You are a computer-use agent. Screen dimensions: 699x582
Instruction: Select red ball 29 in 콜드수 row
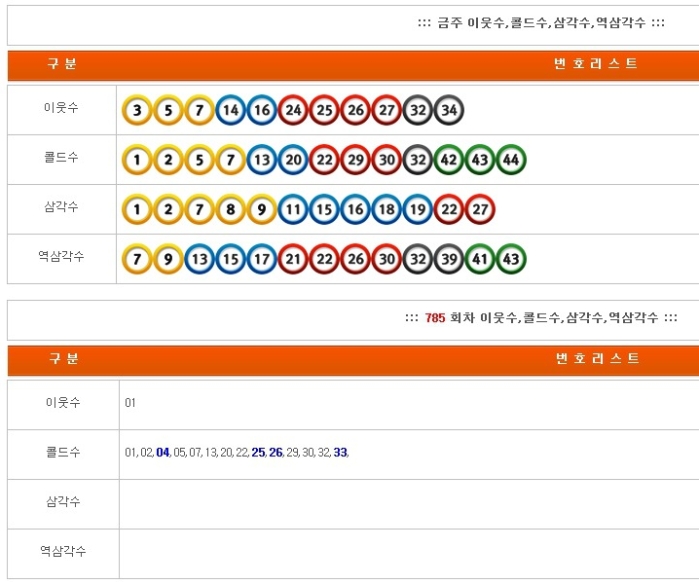tap(355, 160)
